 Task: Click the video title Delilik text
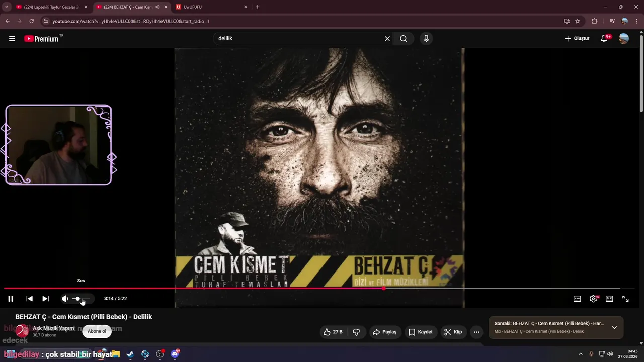[84, 317]
